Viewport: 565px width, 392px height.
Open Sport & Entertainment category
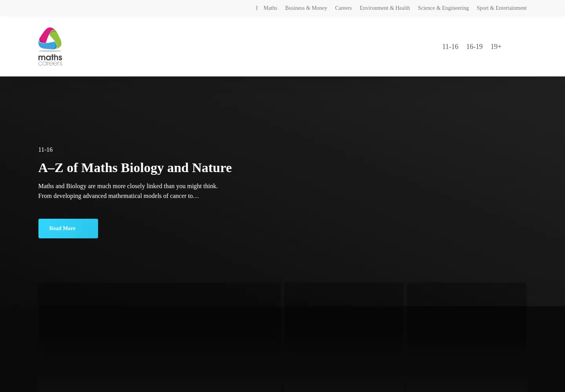pyautogui.click(x=501, y=8)
